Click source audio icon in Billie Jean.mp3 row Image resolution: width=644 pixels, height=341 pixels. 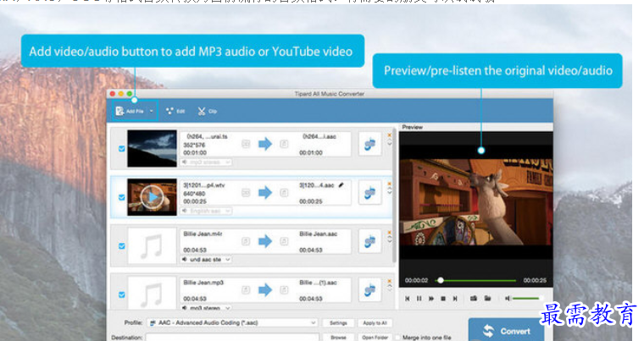tap(246, 290)
